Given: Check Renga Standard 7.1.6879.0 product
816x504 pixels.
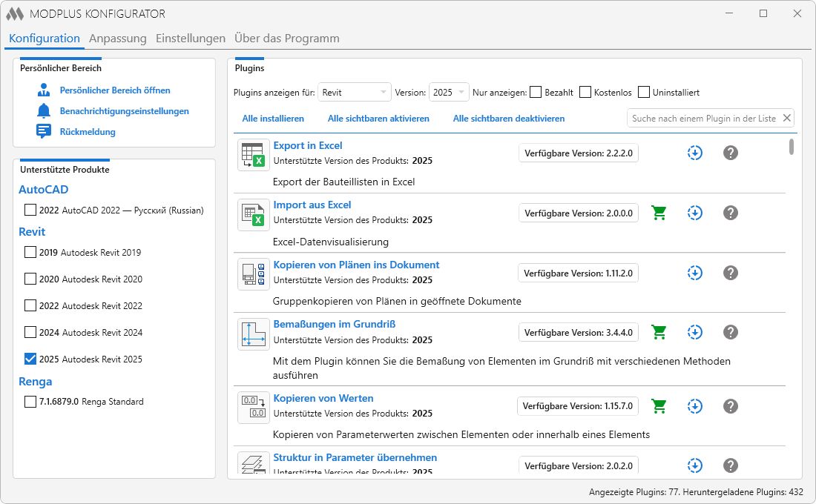Looking at the screenshot, I should pyautogui.click(x=30, y=402).
